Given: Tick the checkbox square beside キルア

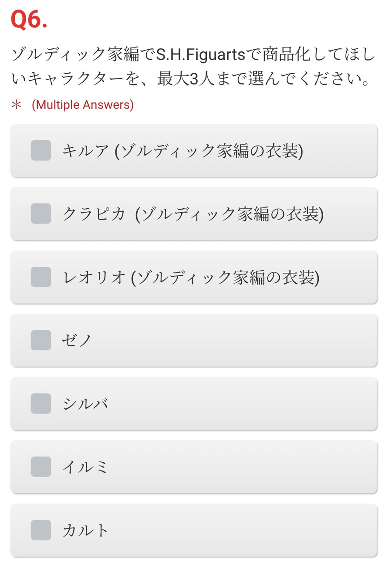Looking at the screenshot, I should 41,150.
